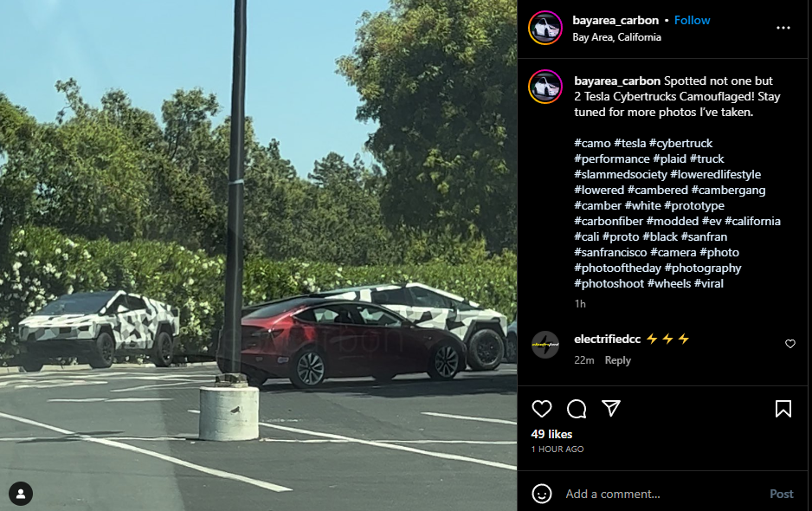The image size is (812, 511).
Task: Save the post with the bookmark icon
Action: tap(783, 409)
